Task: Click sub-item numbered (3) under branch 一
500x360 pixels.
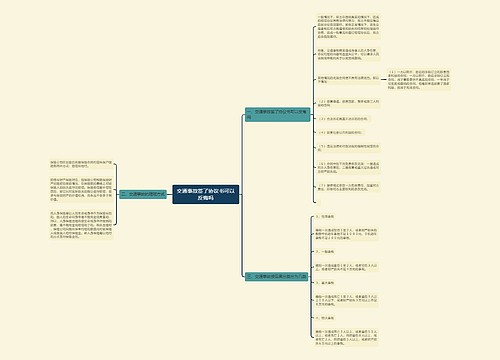Action: pyautogui.click(x=343, y=119)
